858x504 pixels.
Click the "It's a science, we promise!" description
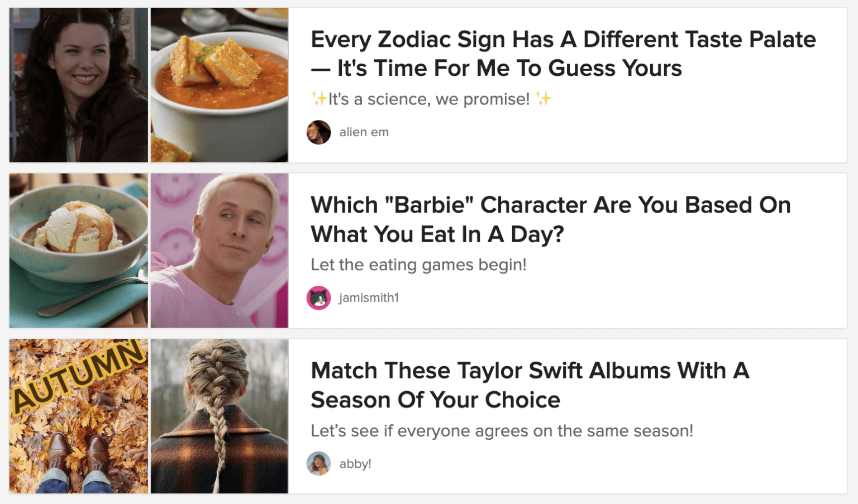pyautogui.click(x=428, y=99)
